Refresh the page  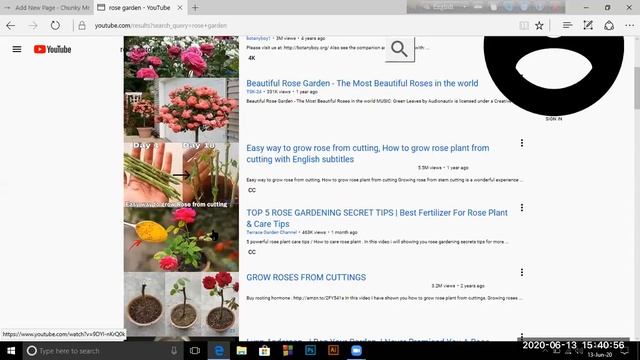tap(55, 25)
